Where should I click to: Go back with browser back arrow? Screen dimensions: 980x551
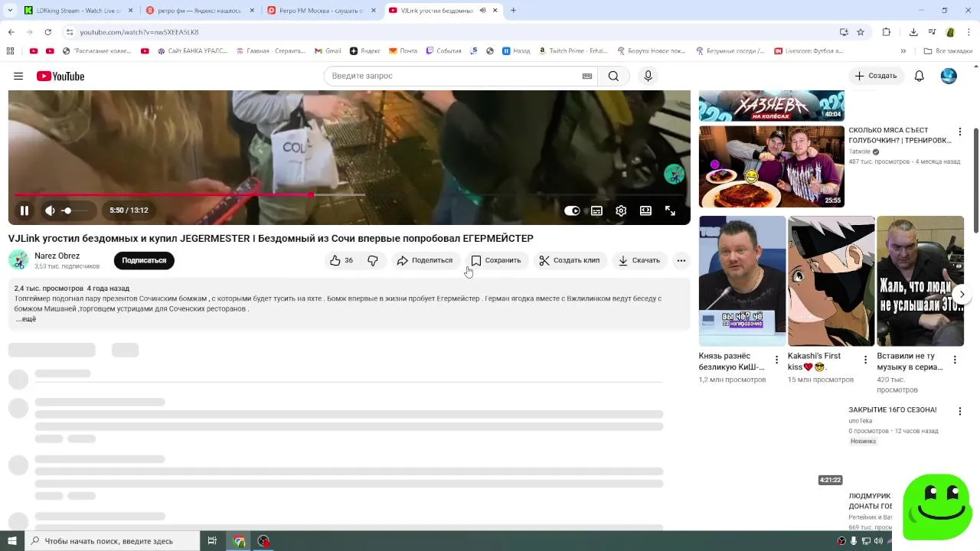(11, 32)
